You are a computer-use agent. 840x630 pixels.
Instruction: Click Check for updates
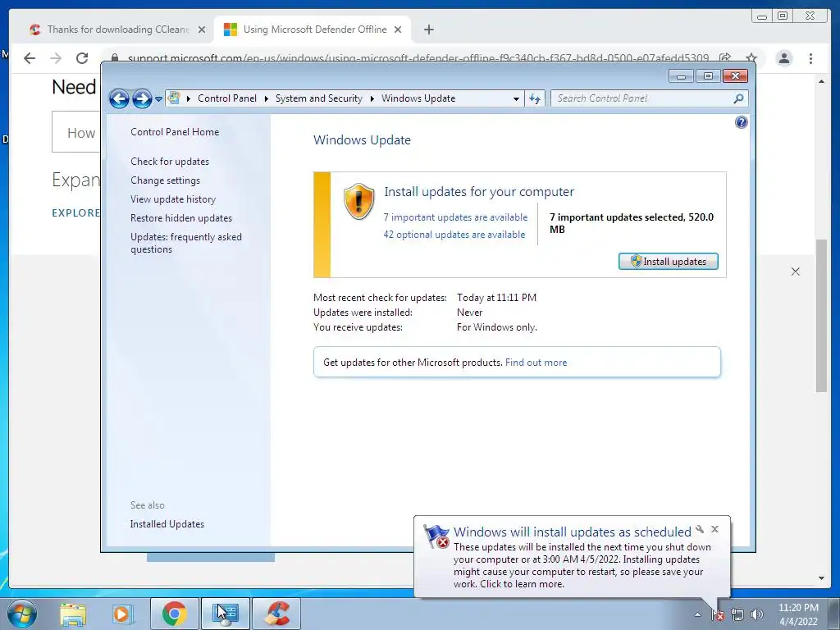pos(170,162)
